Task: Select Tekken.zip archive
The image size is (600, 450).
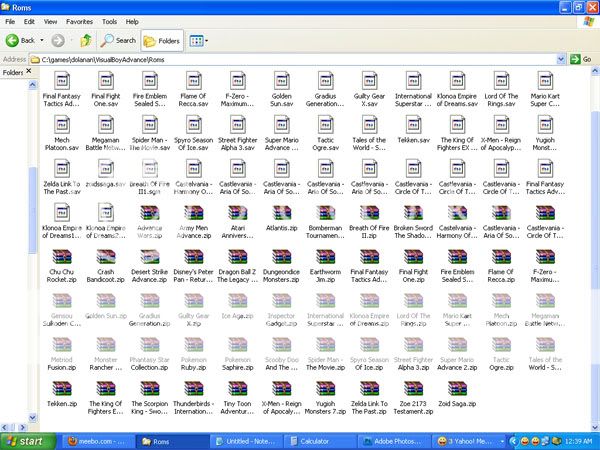Action: click(62, 393)
